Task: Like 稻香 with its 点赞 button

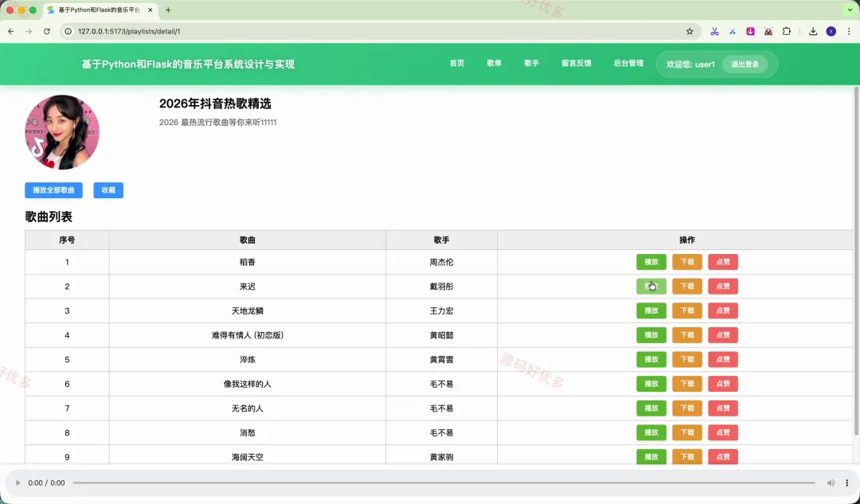Action: (723, 262)
